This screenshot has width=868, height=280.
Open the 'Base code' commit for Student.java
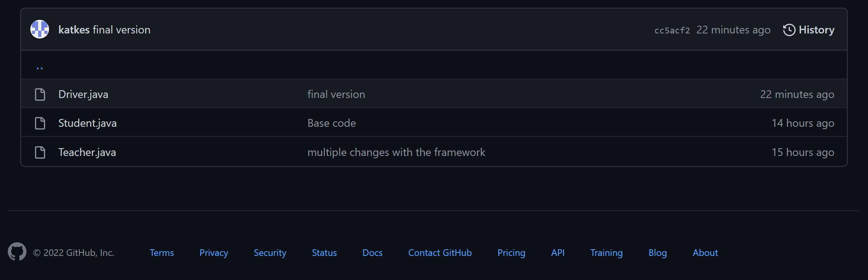(x=331, y=123)
